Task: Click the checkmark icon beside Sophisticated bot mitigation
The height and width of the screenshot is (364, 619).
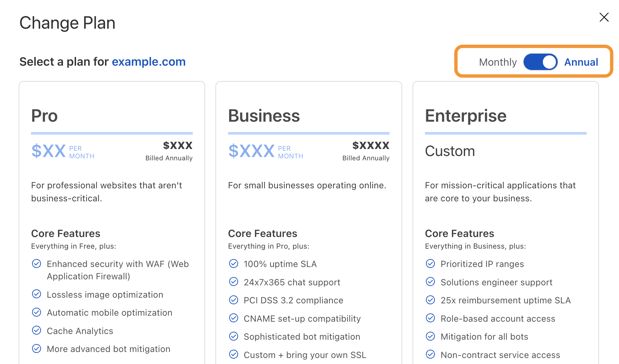Action: click(233, 336)
